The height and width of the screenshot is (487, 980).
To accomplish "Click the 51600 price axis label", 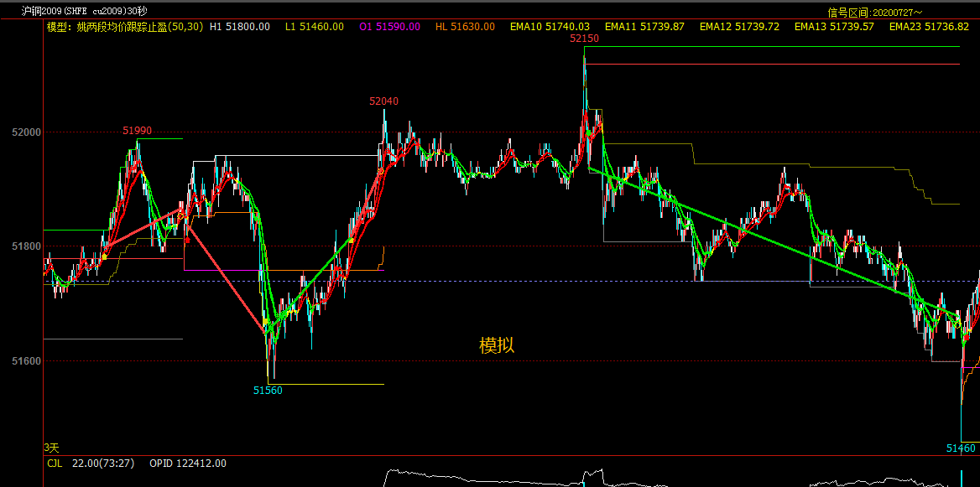I will 25,361.
